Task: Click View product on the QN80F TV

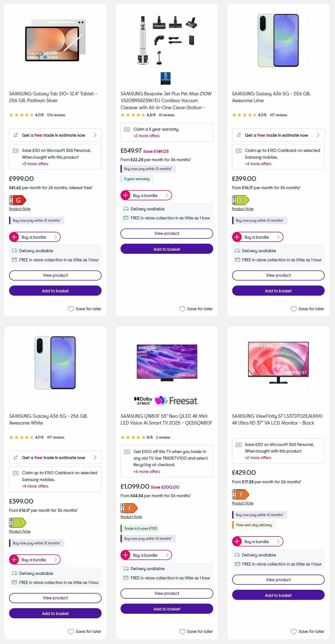Action: point(167,594)
